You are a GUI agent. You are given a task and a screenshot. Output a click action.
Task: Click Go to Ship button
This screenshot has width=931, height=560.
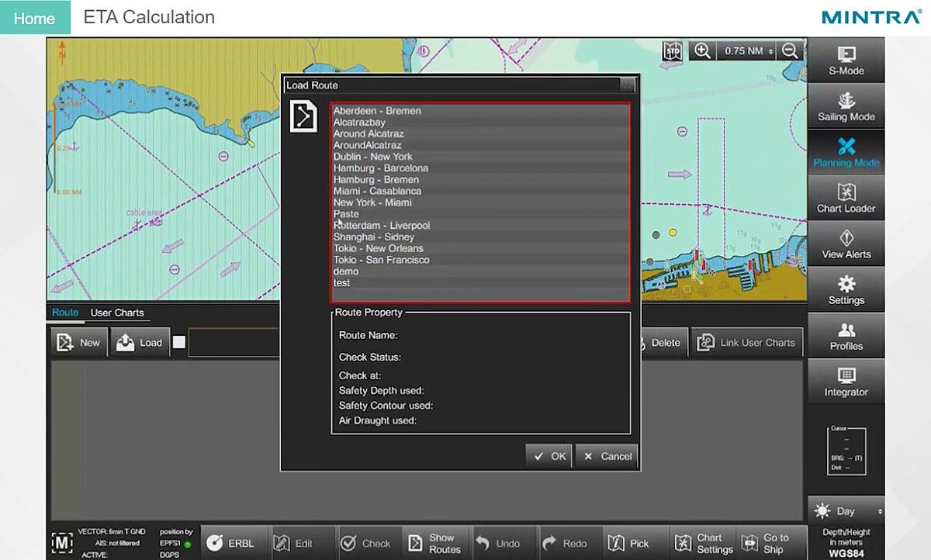tap(768, 543)
